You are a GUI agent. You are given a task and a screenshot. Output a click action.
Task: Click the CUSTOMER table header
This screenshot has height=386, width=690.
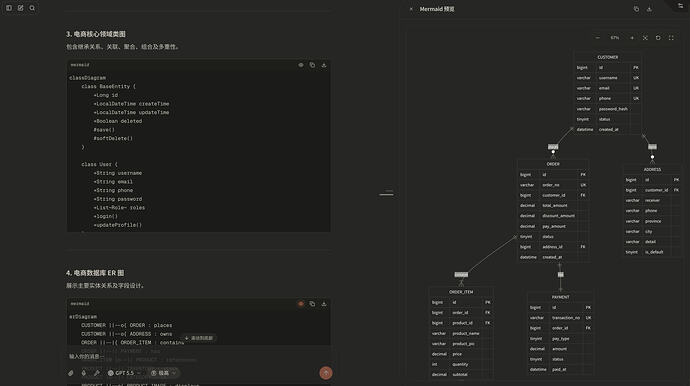point(608,57)
